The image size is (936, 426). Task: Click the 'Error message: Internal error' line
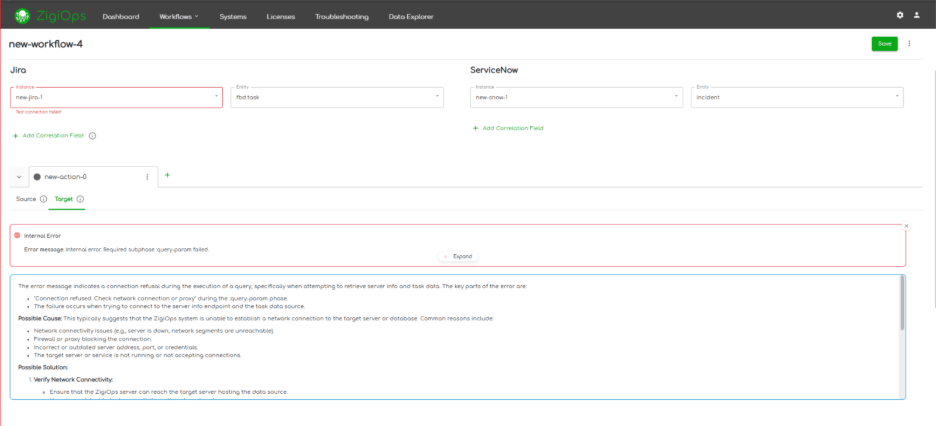click(x=116, y=249)
